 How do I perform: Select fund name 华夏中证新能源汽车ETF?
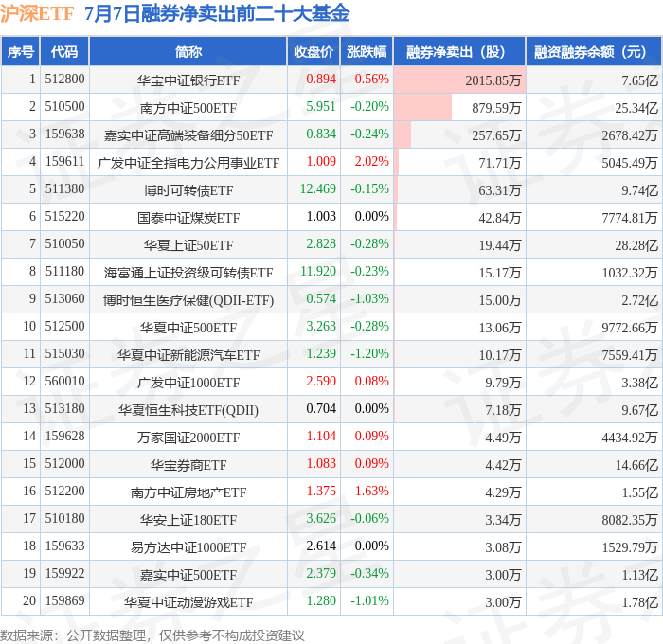coord(188,355)
